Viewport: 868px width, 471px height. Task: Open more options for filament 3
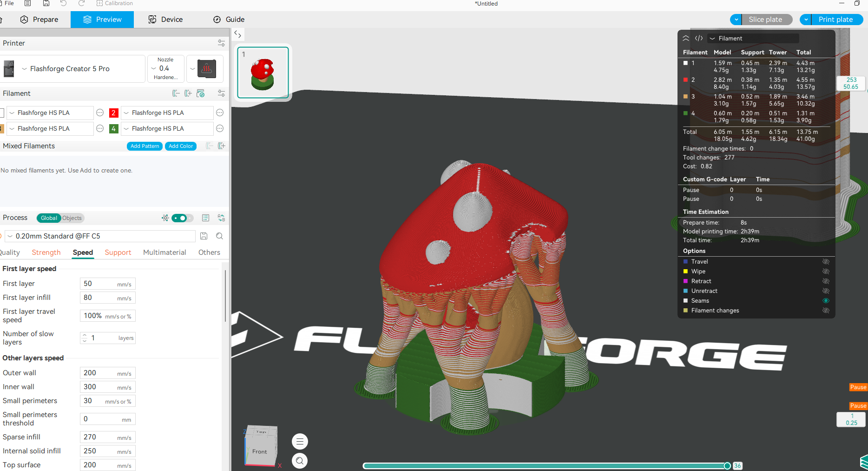point(100,129)
